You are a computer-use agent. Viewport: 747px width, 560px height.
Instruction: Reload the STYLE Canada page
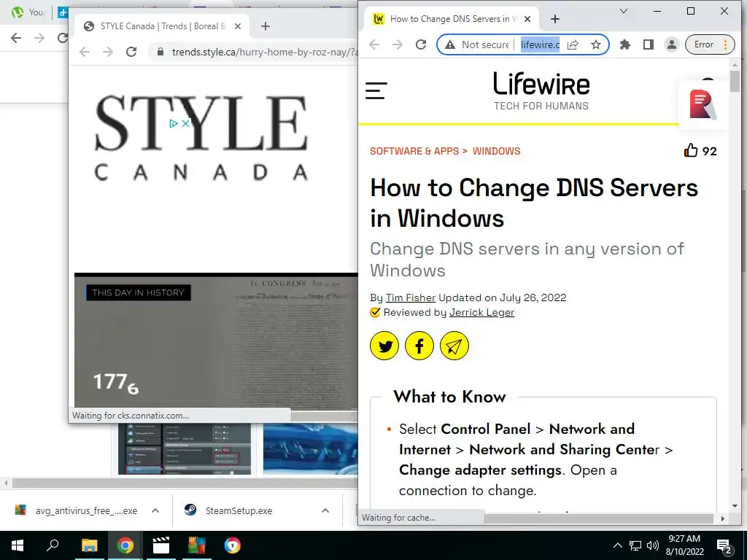[131, 52]
